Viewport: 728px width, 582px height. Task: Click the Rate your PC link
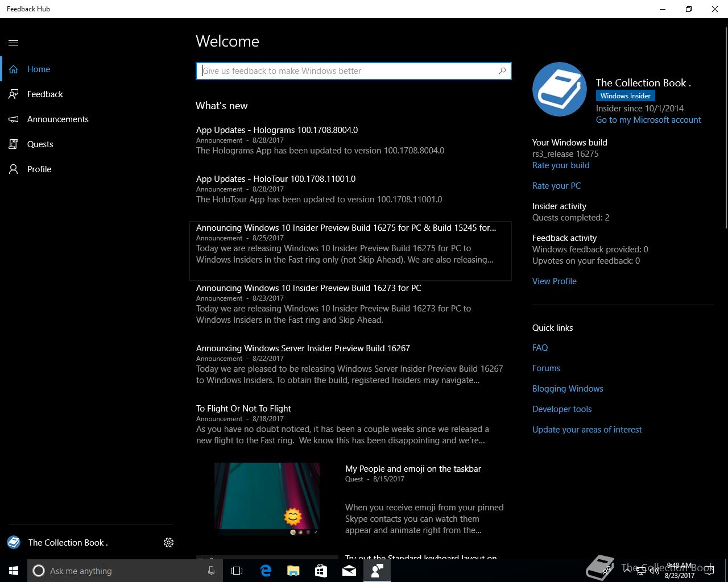[556, 186]
